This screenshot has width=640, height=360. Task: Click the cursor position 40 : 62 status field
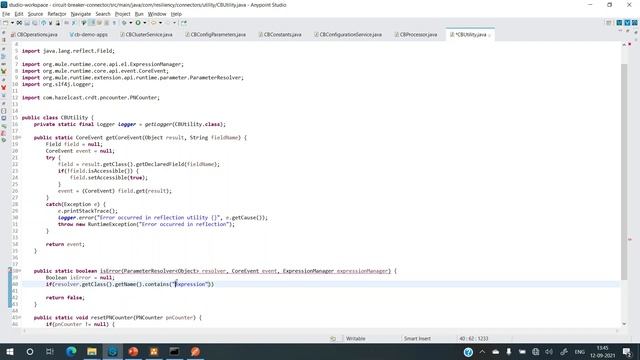click(473, 339)
